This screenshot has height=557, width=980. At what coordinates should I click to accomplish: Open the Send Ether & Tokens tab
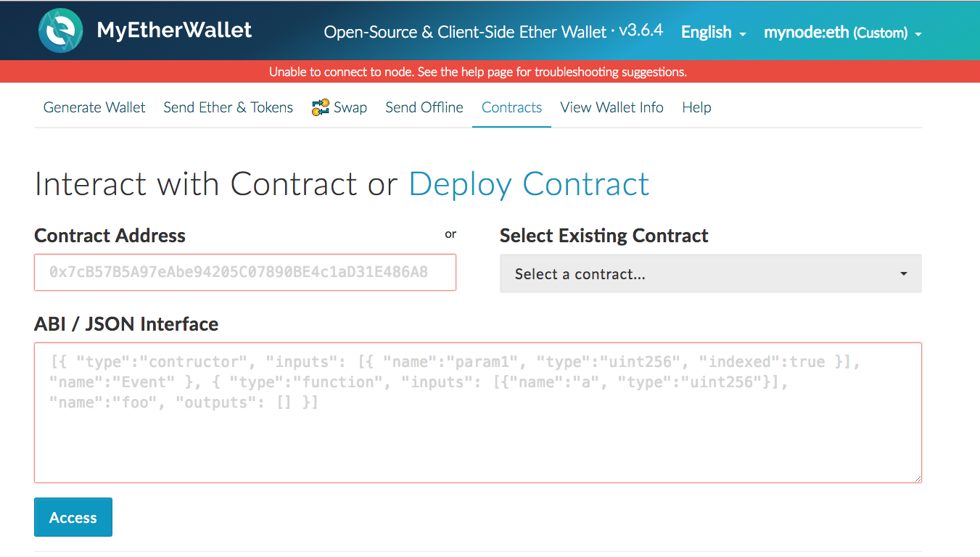click(x=228, y=107)
